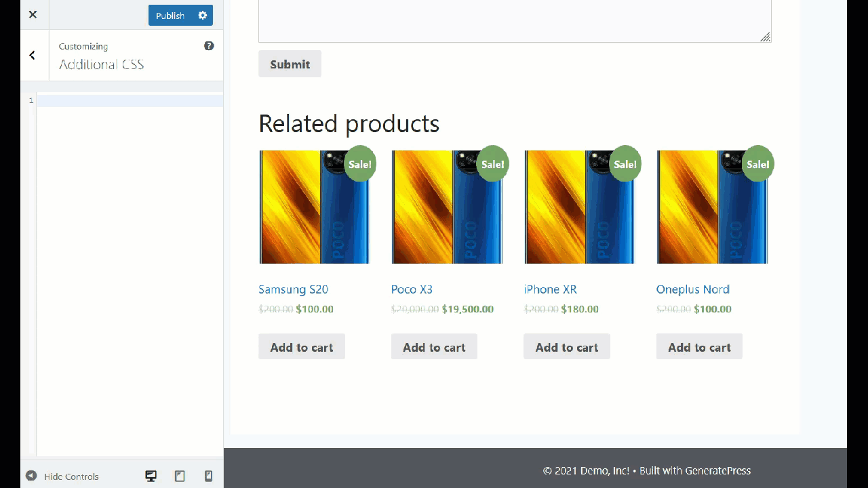
Task: Click the Related products heading
Action: [349, 123]
